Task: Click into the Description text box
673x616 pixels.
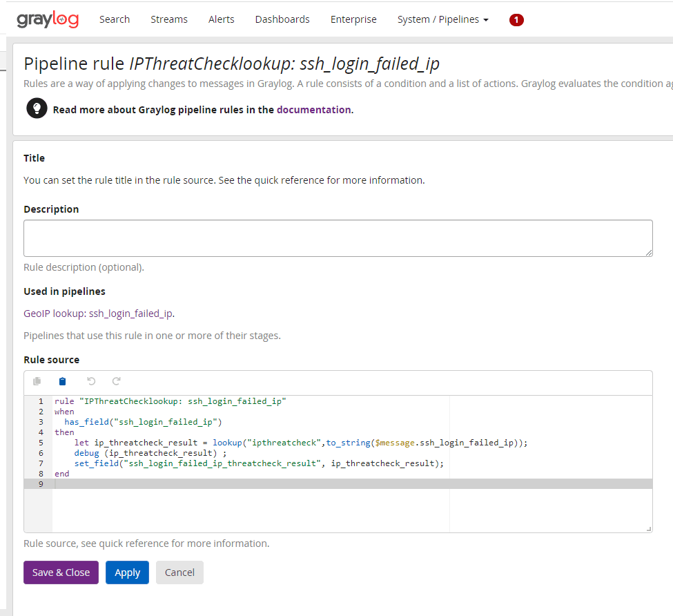Action: pyautogui.click(x=338, y=239)
